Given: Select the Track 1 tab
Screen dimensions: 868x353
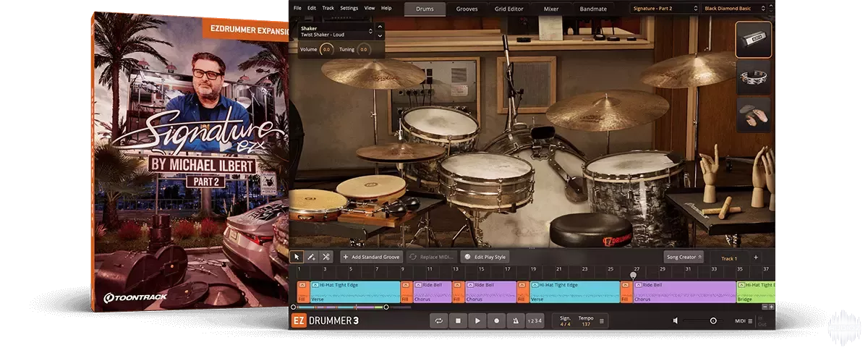Looking at the screenshot, I should pyautogui.click(x=729, y=258).
